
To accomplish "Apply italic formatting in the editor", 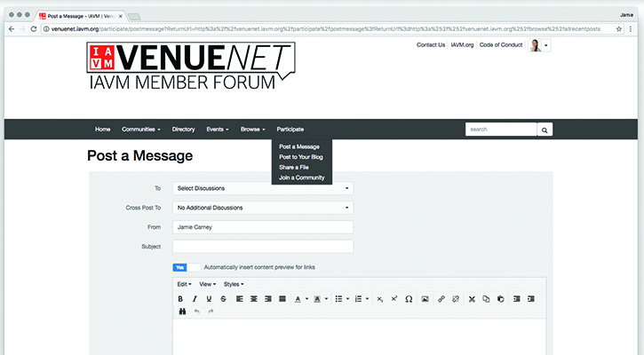I will [195, 299].
